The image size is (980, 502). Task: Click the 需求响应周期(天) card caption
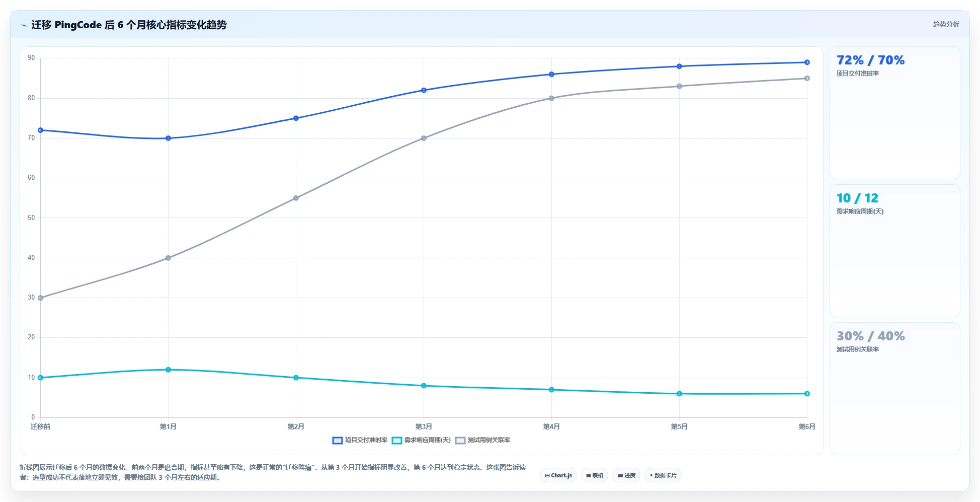coord(860,211)
